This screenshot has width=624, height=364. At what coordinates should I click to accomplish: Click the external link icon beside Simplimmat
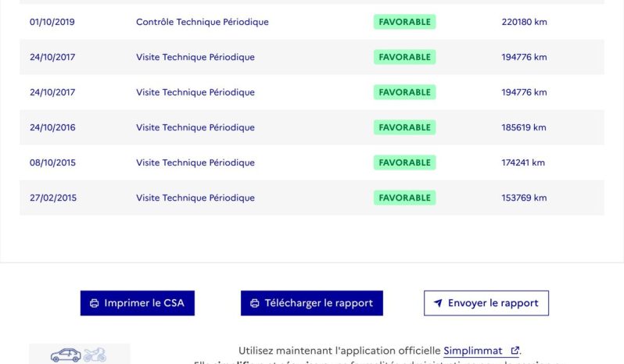point(515,351)
